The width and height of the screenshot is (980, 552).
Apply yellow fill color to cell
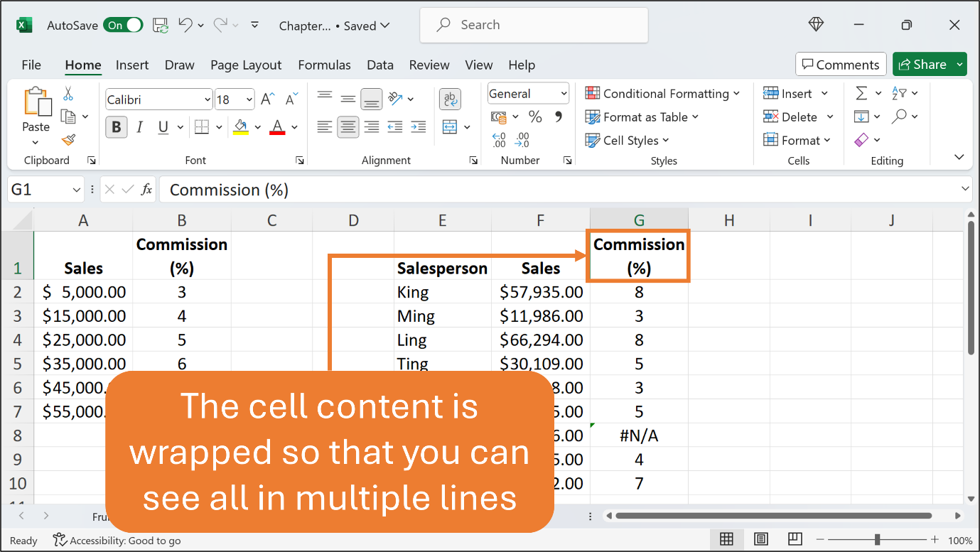tap(241, 128)
